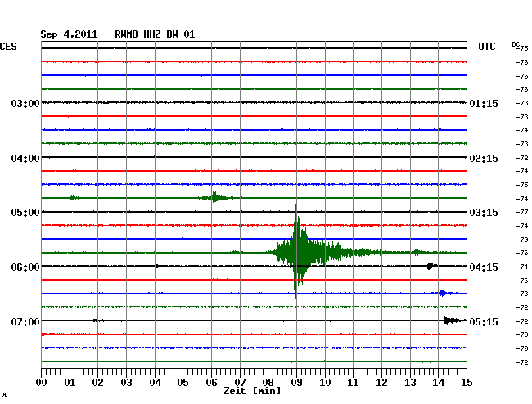The width and height of the screenshot is (532, 404).
Task: Select the 03:00 local time label
Action: (25, 103)
